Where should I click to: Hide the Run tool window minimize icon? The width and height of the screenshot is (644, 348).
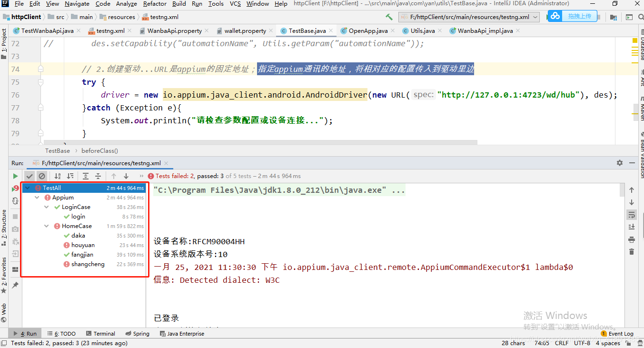click(x=633, y=163)
